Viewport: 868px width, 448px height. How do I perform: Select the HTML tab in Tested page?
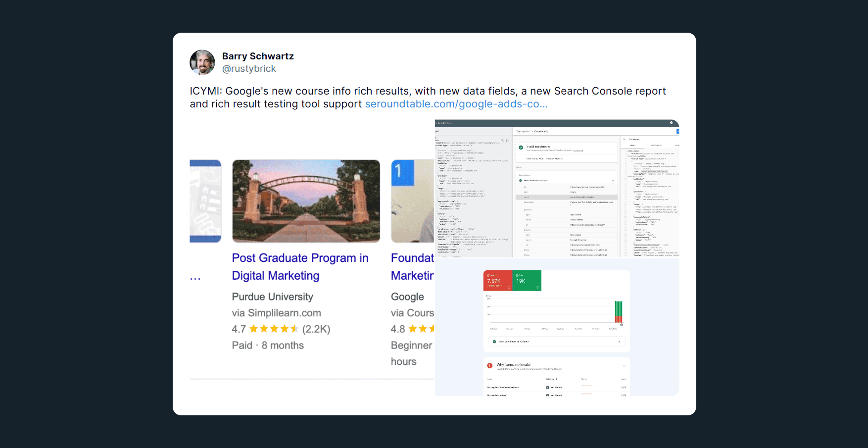pyautogui.click(x=632, y=146)
